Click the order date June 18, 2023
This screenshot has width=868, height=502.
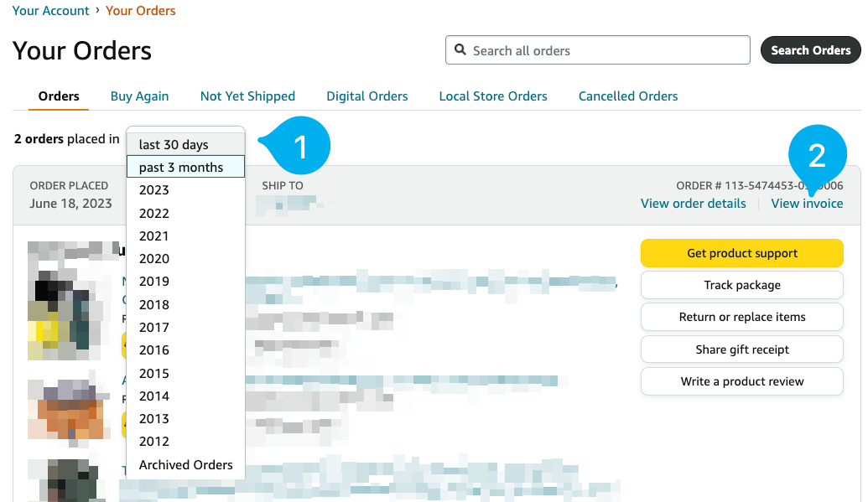coord(70,203)
